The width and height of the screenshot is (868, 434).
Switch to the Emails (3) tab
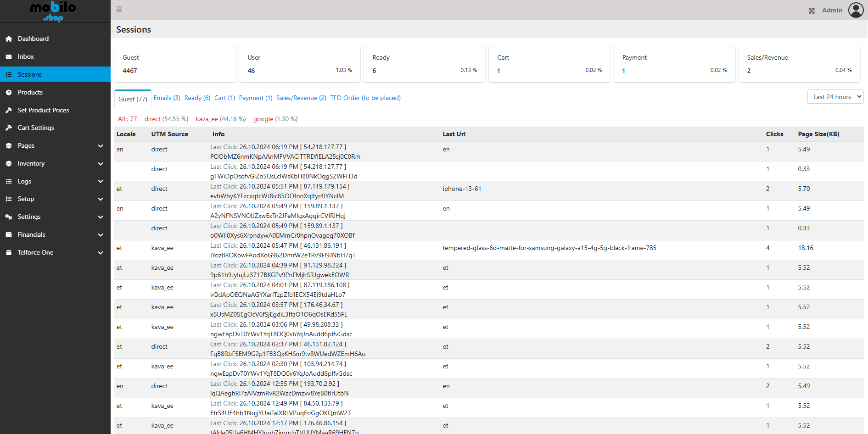tap(167, 98)
